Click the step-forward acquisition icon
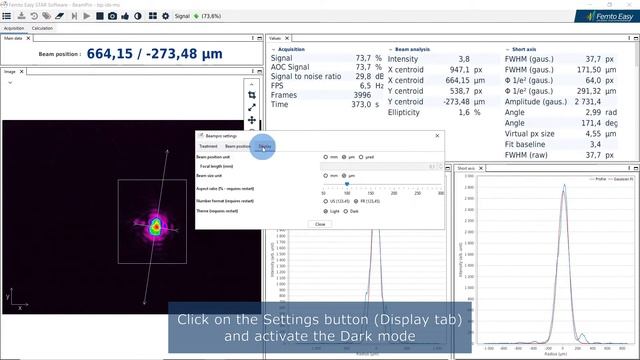The height and width of the screenshot is (360, 640). tap(74, 16)
